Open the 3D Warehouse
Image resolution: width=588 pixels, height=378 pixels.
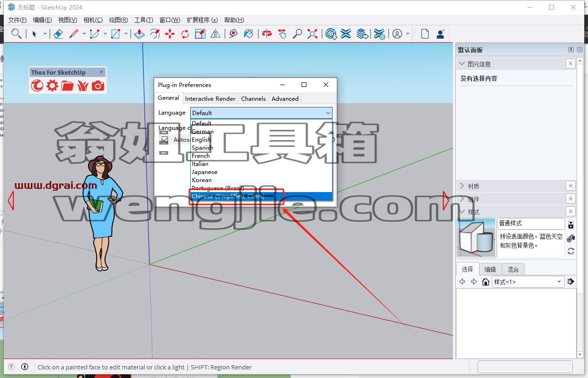click(331, 34)
